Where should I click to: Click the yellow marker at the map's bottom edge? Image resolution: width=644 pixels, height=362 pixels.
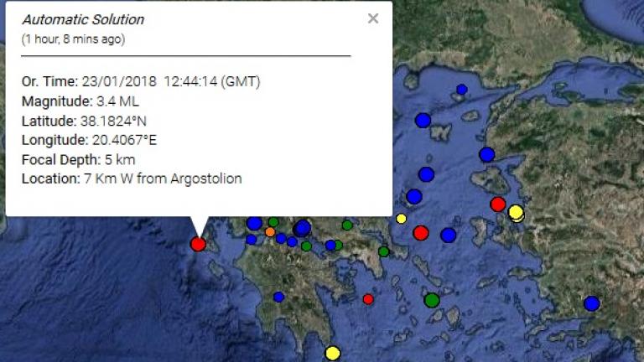coord(333,353)
